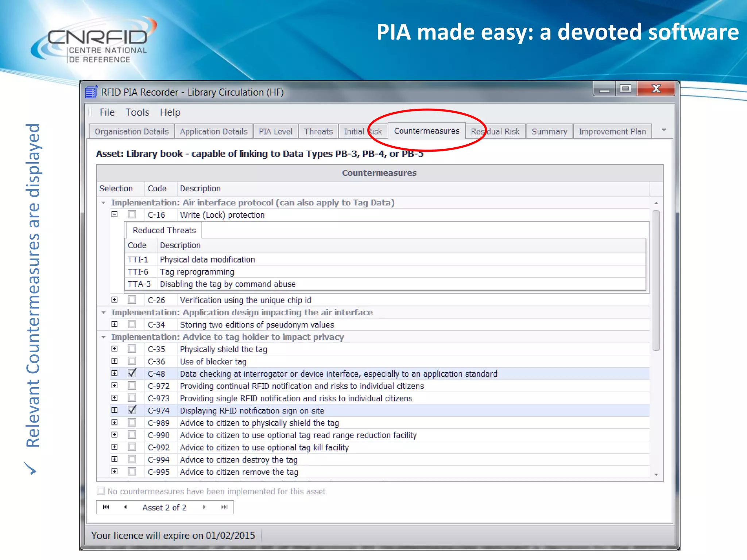
Task: Select the Countermeasures tab
Action: coord(427,131)
